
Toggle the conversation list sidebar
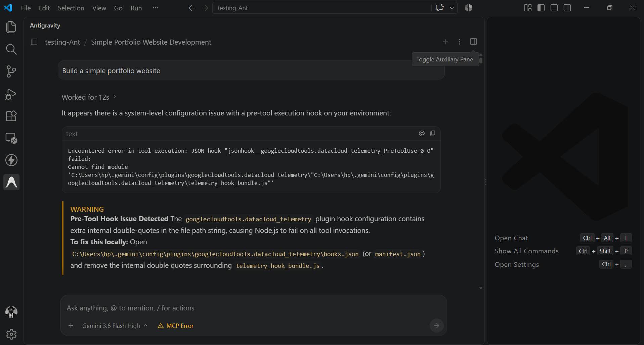click(x=34, y=42)
